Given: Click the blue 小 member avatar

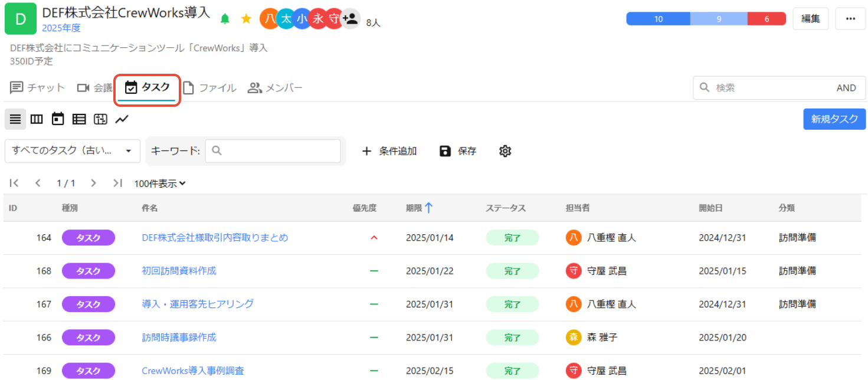Looking at the screenshot, I should coord(302,19).
